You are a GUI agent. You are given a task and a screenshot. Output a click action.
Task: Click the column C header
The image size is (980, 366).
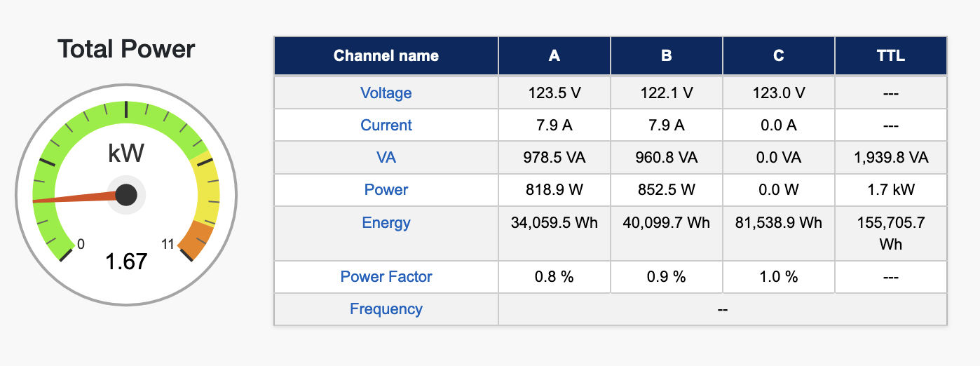point(778,56)
